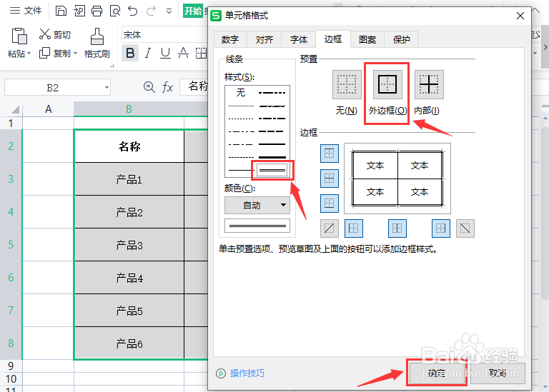This screenshot has height=392, width=549.
Task: Select column B header
Action: [129, 109]
